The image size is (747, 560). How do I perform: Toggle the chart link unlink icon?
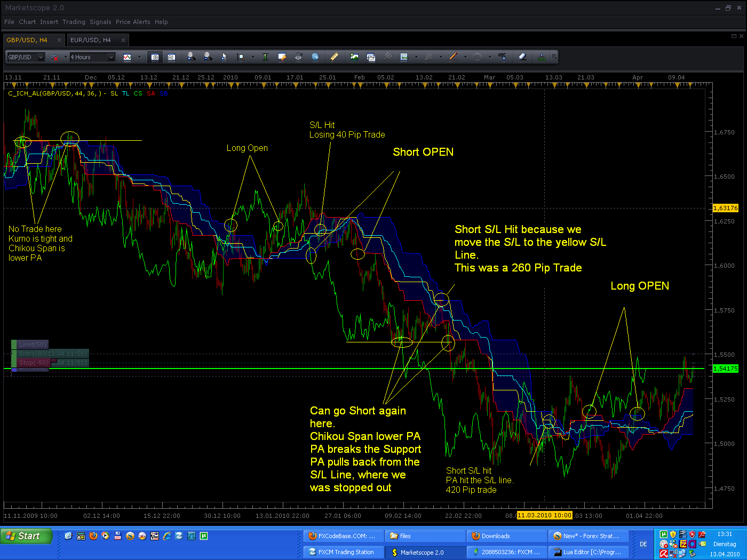(54, 57)
